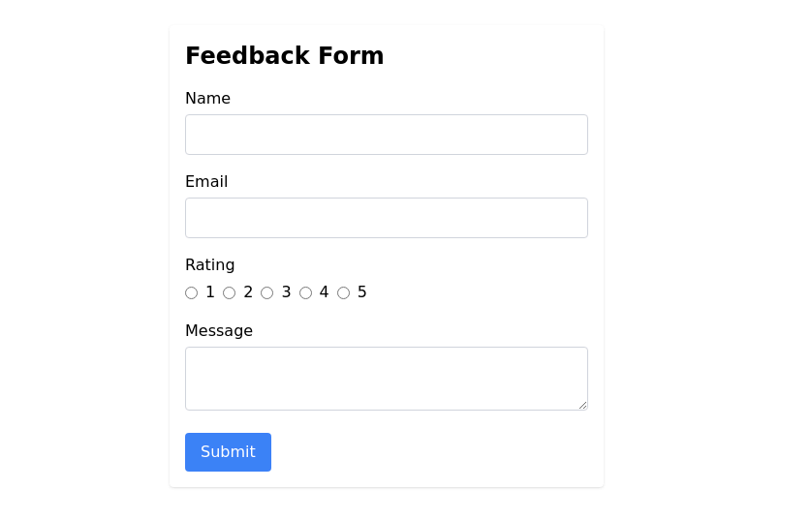Click the "Feedback Form" heading
The width and height of the screenshot is (812, 520).
284,56
